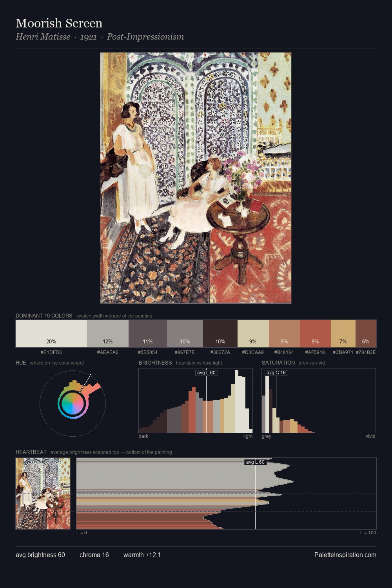The height and width of the screenshot is (588, 392).
Task: Open the PaletteInspiration.com link
Action: [345, 555]
